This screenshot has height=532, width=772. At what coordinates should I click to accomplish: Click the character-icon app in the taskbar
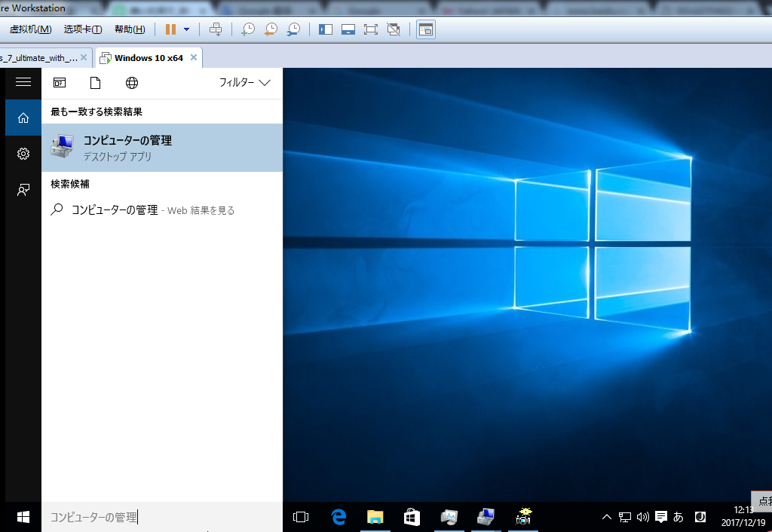pos(523,517)
